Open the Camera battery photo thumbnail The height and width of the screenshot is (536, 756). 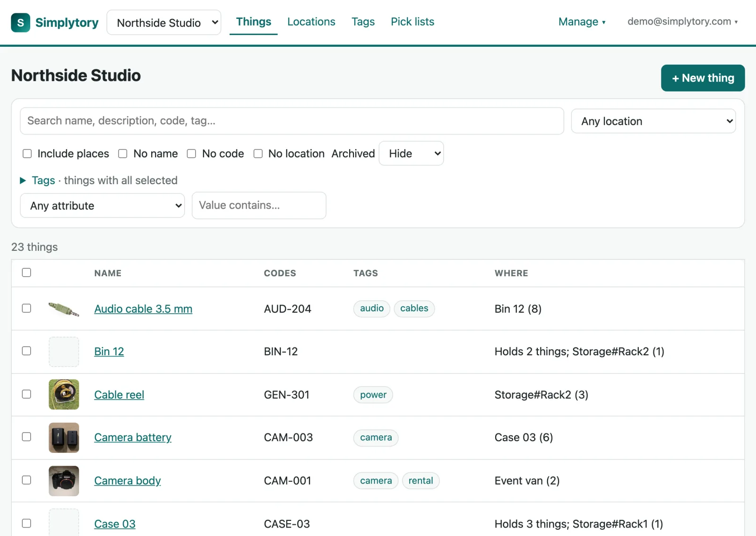[64, 438]
